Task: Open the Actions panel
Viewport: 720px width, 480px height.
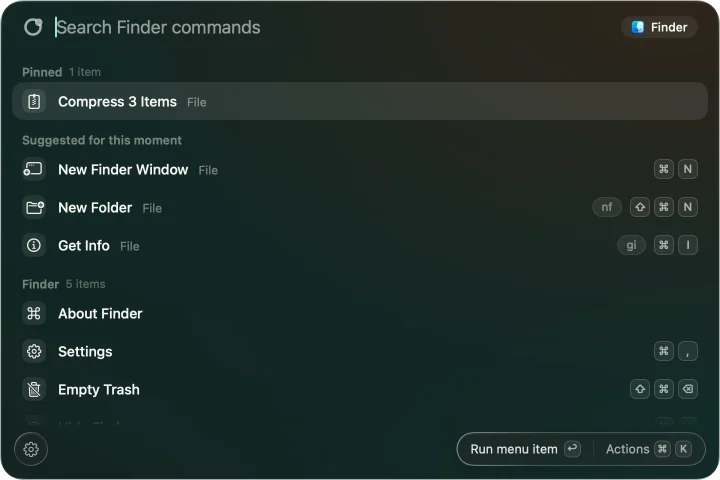Action: [648, 449]
